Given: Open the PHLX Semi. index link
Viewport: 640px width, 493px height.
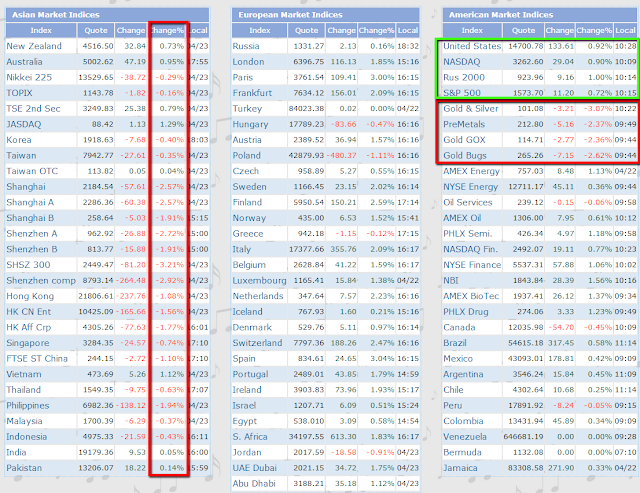Looking at the screenshot, I should (x=468, y=233).
